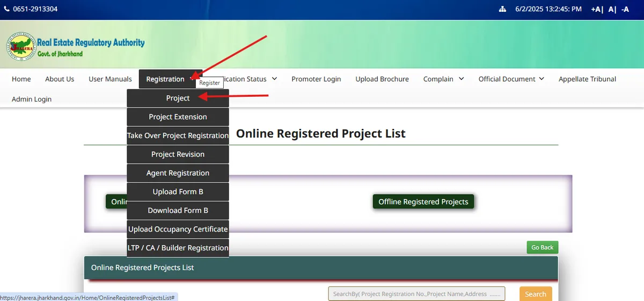Image resolution: width=644 pixels, height=301 pixels.
Task: Click the phone icon beside 0651-2913304
Action: click(x=7, y=9)
